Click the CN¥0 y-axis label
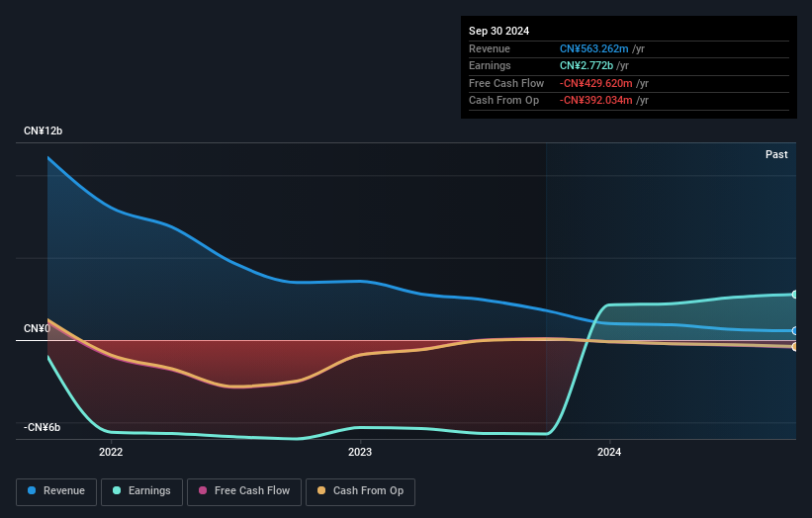812x518 pixels. (x=37, y=328)
